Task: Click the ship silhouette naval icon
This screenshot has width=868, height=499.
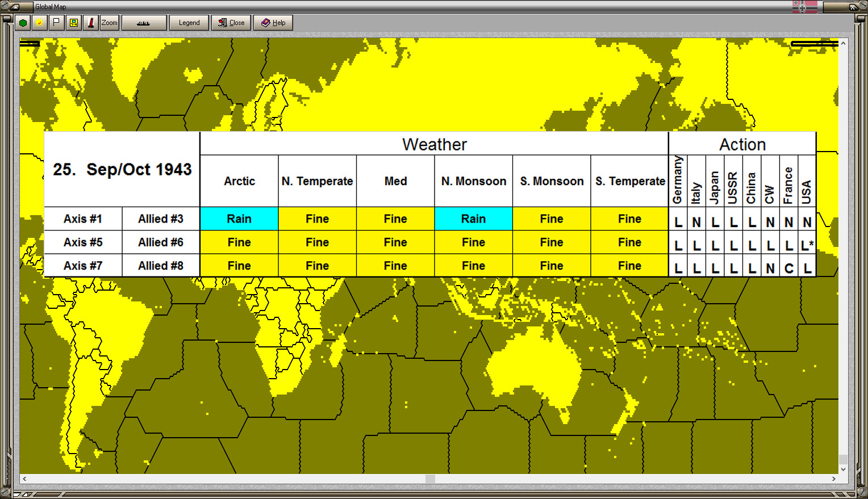Action: (144, 23)
